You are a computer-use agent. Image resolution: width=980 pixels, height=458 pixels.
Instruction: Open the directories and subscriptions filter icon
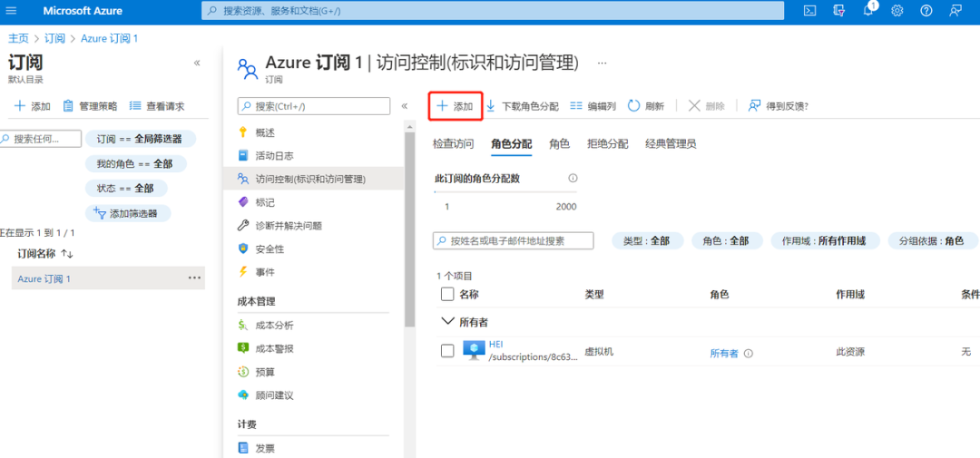click(x=839, y=11)
